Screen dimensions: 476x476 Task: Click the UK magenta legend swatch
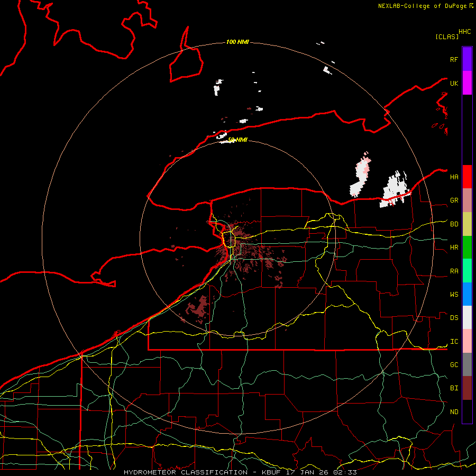point(467,83)
